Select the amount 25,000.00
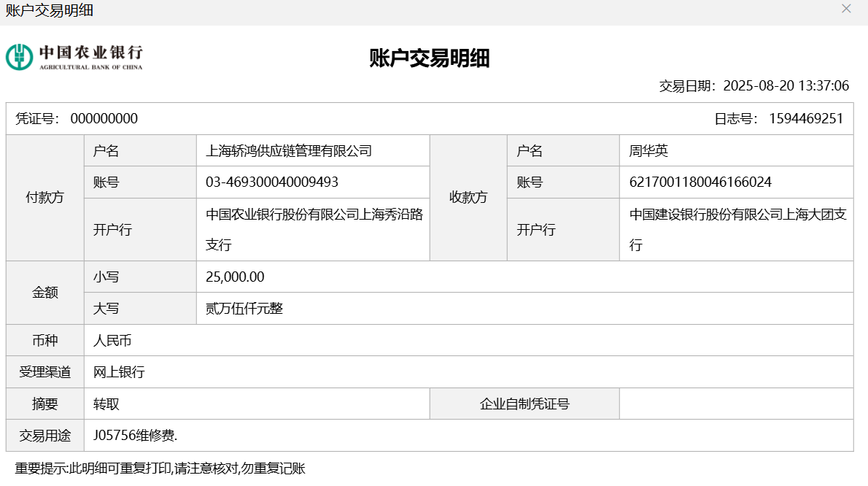 coord(235,277)
